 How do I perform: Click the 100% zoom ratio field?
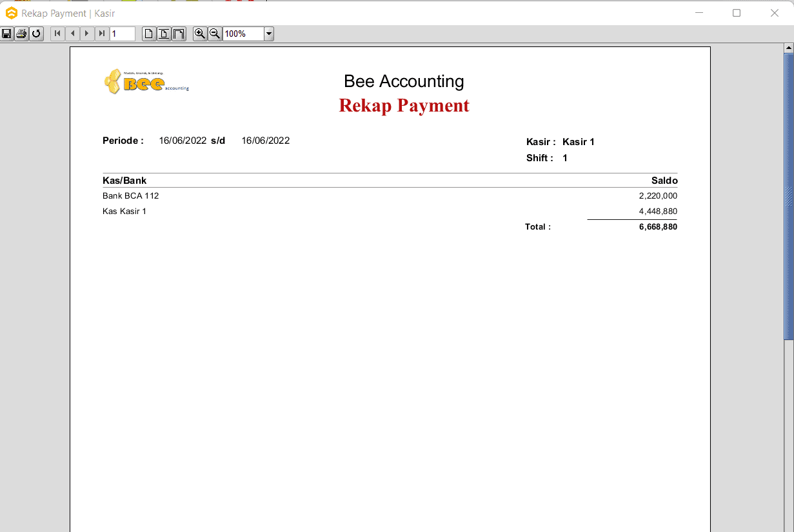click(x=243, y=34)
